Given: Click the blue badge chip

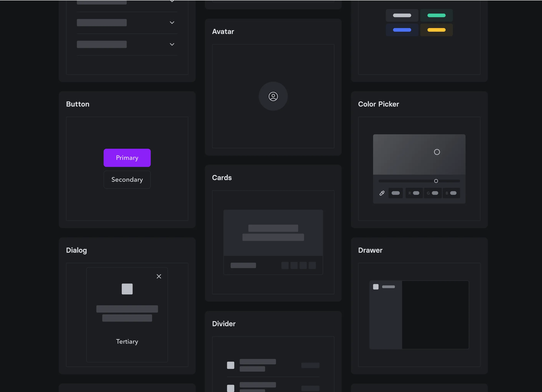Looking at the screenshot, I should pyautogui.click(x=402, y=30).
